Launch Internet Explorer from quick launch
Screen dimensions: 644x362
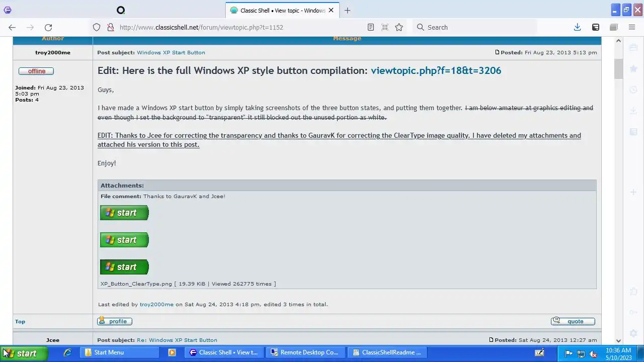(x=67, y=352)
